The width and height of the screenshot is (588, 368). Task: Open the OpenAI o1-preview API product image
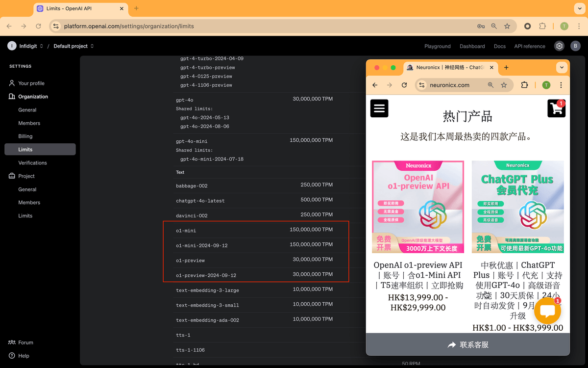[x=418, y=207]
